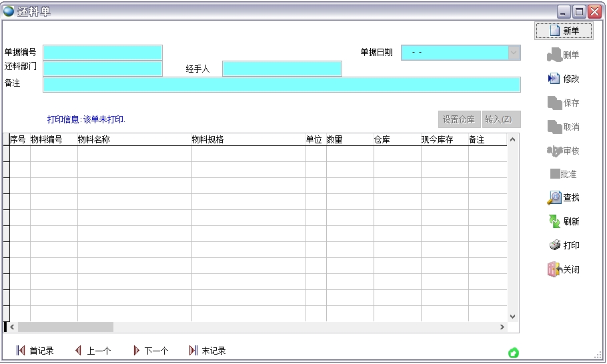Viewport: 607px width, 364px height.
Task: Click the vertical scrollbar down arrow
Action: (x=512, y=316)
